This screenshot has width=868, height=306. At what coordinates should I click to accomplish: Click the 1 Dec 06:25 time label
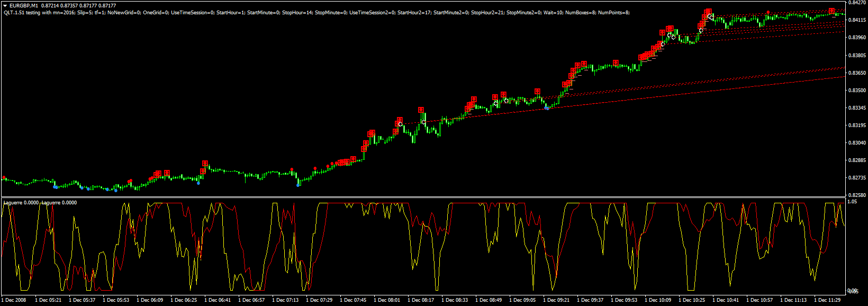coord(184,300)
